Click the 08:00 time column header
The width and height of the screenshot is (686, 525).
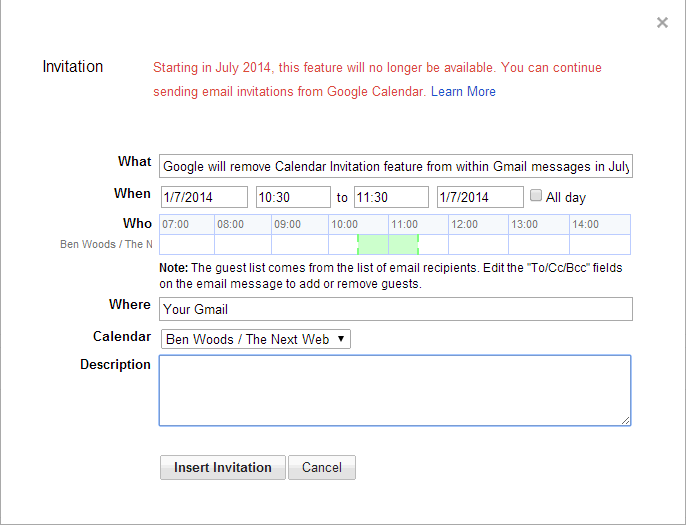243,224
